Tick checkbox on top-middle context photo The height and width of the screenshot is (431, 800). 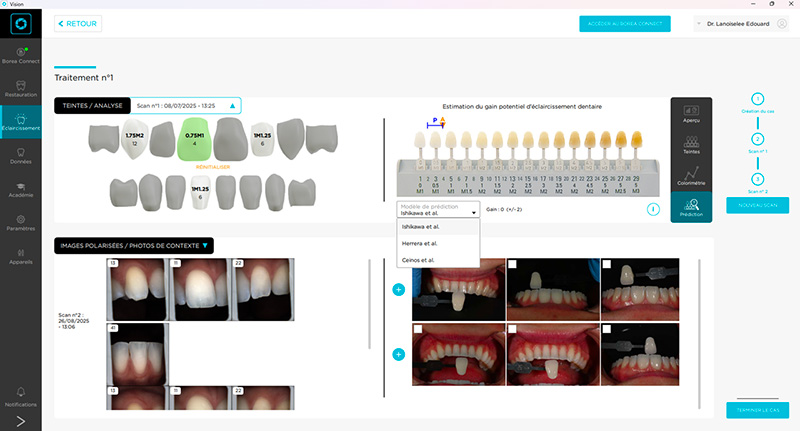coord(512,264)
